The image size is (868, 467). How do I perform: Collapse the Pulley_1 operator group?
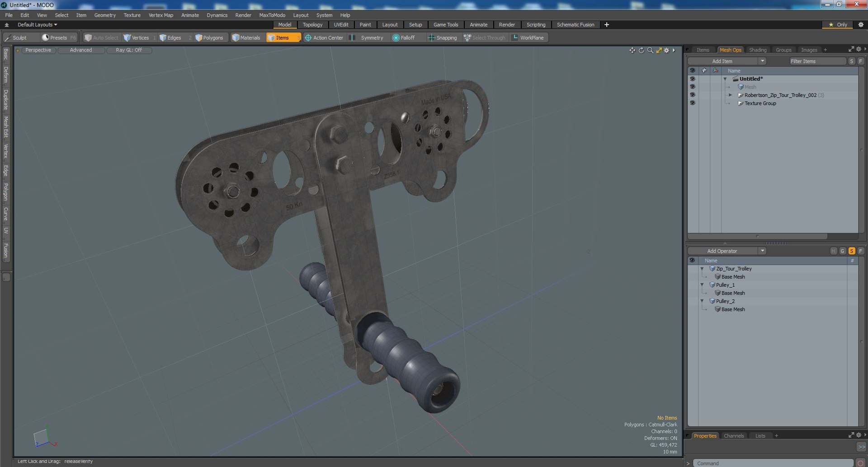coord(702,285)
